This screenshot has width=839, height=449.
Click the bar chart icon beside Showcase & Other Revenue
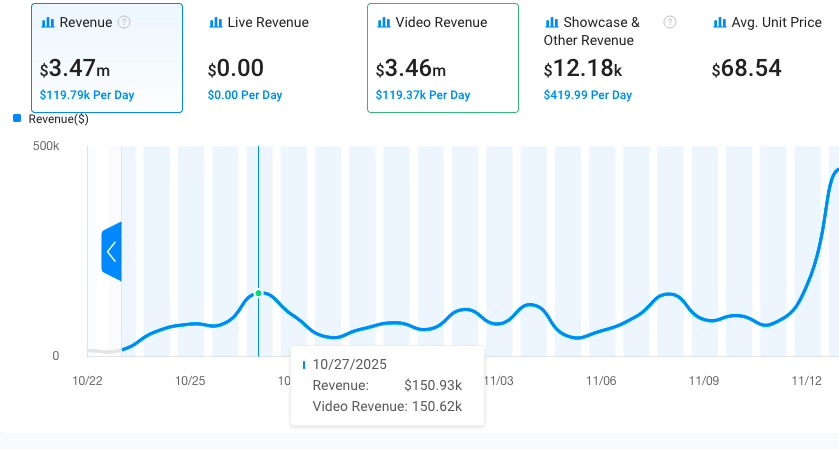pyautogui.click(x=552, y=22)
